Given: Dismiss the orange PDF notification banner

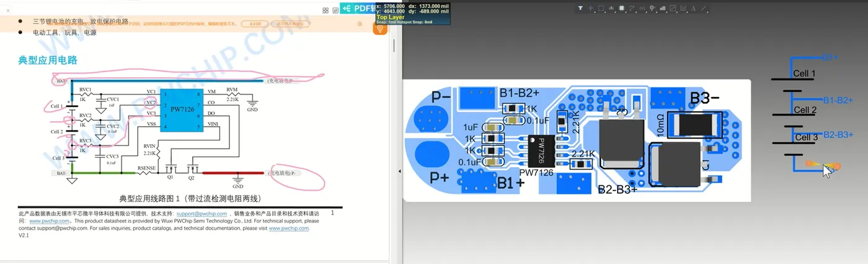Looking at the screenshot, I should (x=360, y=24).
